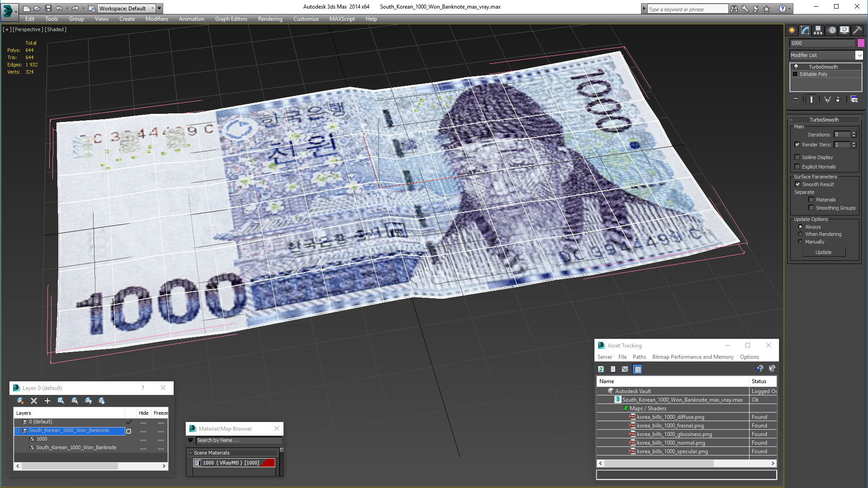Screen dimensions: 868x488
Task: Open the Modify command panel tab
Action: pyautogui.click(x=805, y=30)
